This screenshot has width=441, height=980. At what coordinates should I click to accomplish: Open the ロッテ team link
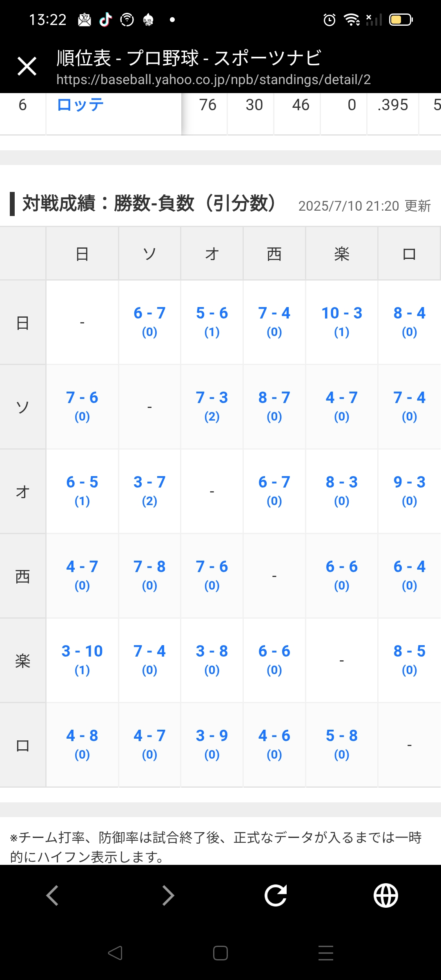(x=80, y=105)
